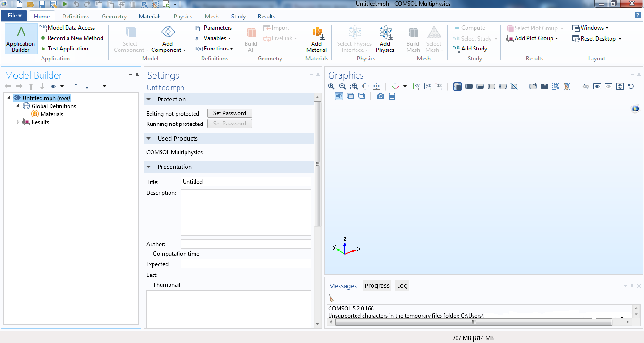The image size is (644, 343).
Task: Click Parameters in Definitions group
Action: [213, 28]
